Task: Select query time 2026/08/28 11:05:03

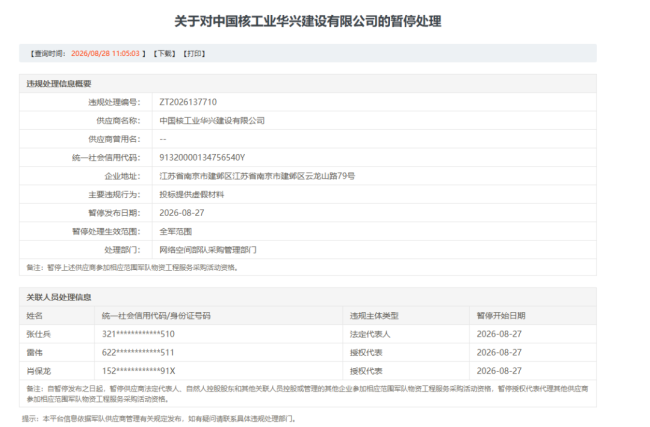Action: tap(105, 53)
